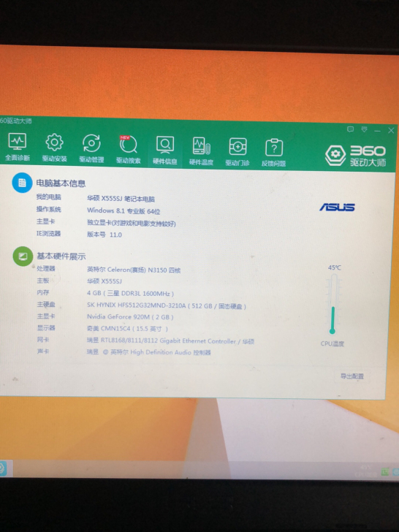399x532 pixels.
Task: Click the 360驱动大师 logo
Action: [355, 156]
